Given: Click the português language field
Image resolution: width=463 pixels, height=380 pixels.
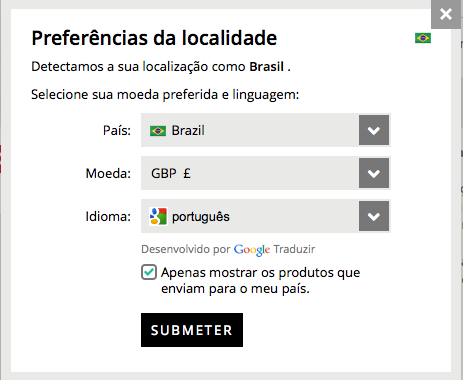Looking at the screenshot, I should point(265,216).
